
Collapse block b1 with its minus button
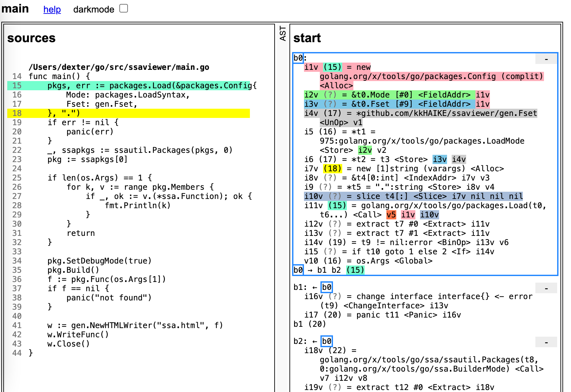coord(546,288)
